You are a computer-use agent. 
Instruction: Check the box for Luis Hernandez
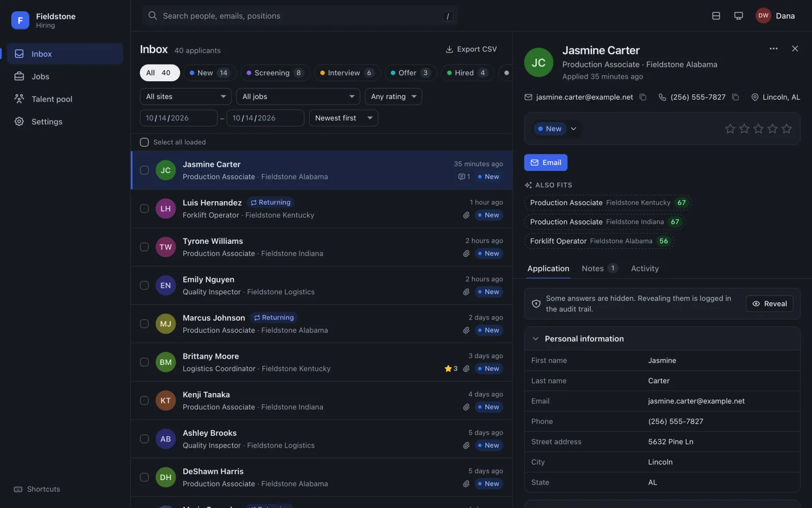click(144, 209)
